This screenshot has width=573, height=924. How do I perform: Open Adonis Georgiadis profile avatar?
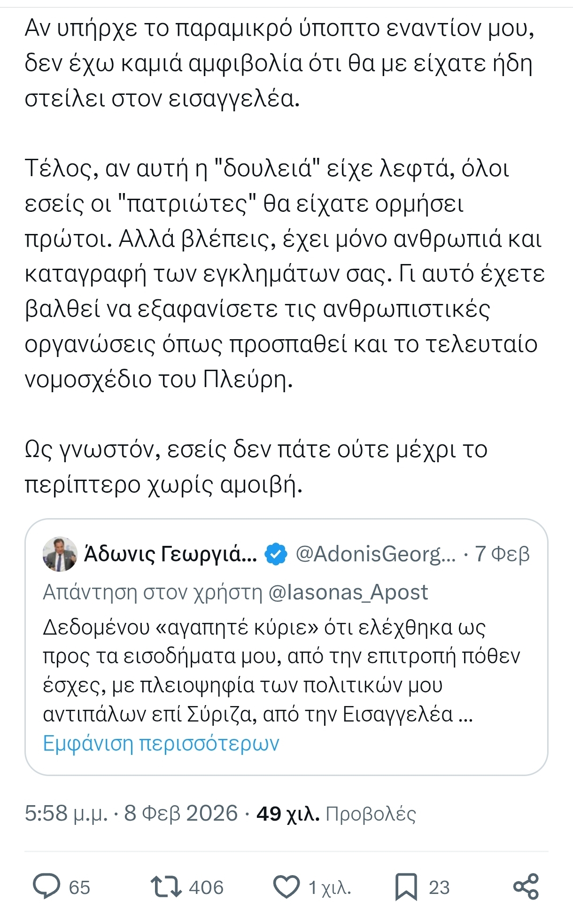(x=60, y=554)
